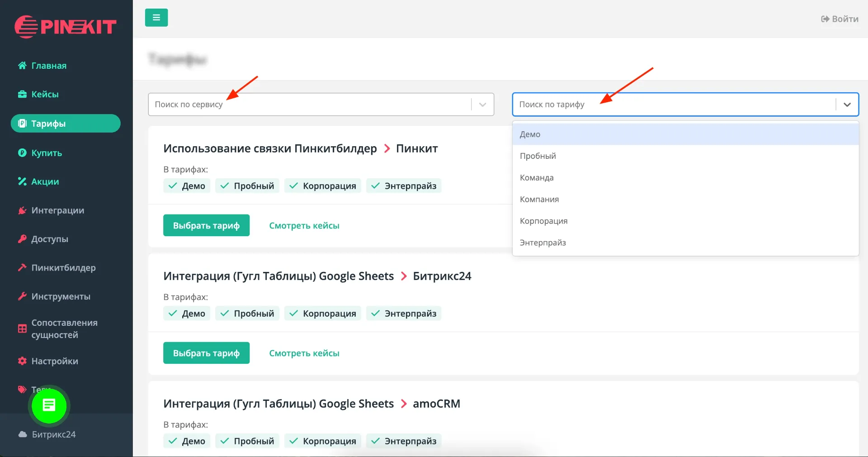Screen dimensions: 868x457
Task: Click Пробный tag in Битрикс24 integration card
Action: click(x=247, y=314)
